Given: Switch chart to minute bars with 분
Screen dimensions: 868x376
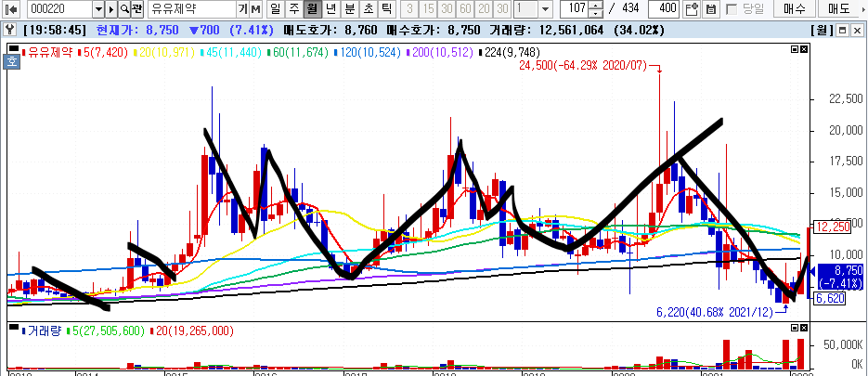Looking at the screenshot, I should (x=350, y=9).
